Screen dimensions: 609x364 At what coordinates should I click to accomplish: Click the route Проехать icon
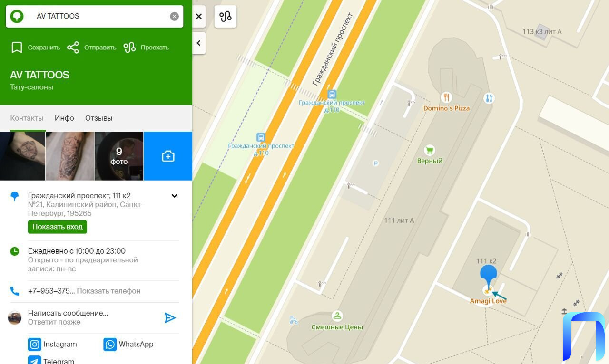click(129, 48)
